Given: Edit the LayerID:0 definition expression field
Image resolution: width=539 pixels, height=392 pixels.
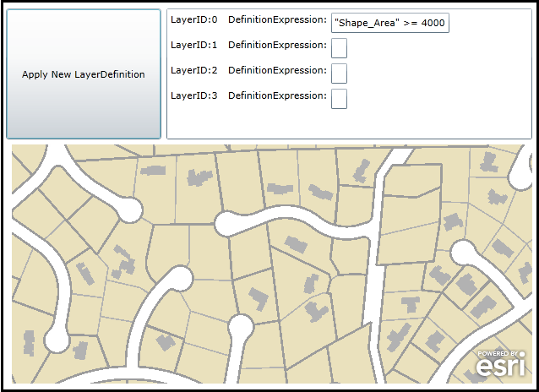Looking at the screenshot, I should (x=390, y=23).
